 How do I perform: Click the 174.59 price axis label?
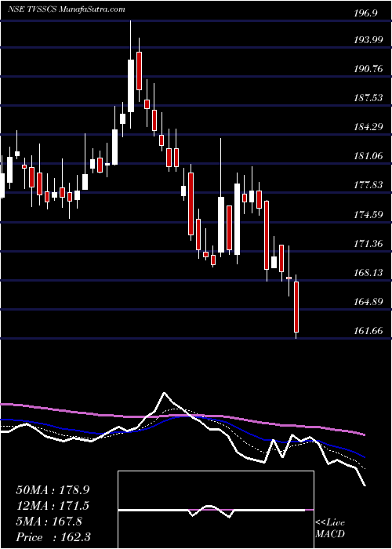[x=367, y=215]
